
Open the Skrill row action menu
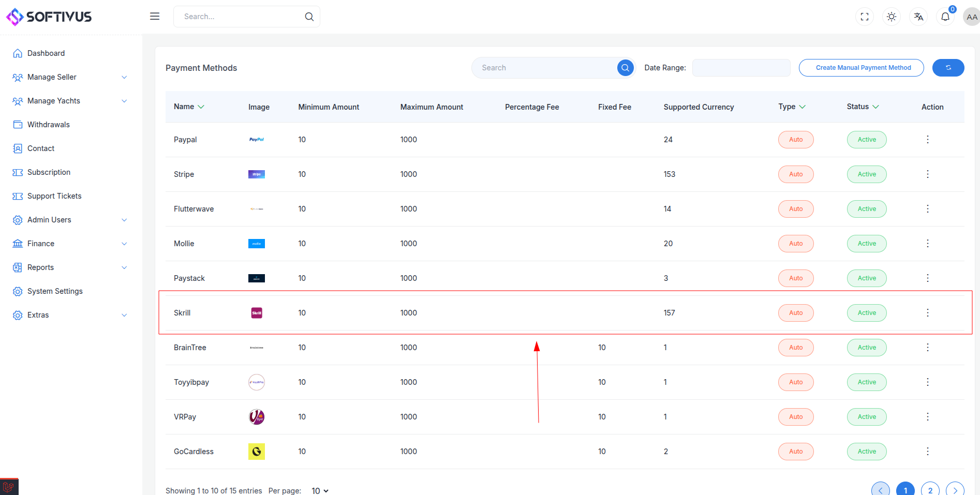click(x=927, y=313)
